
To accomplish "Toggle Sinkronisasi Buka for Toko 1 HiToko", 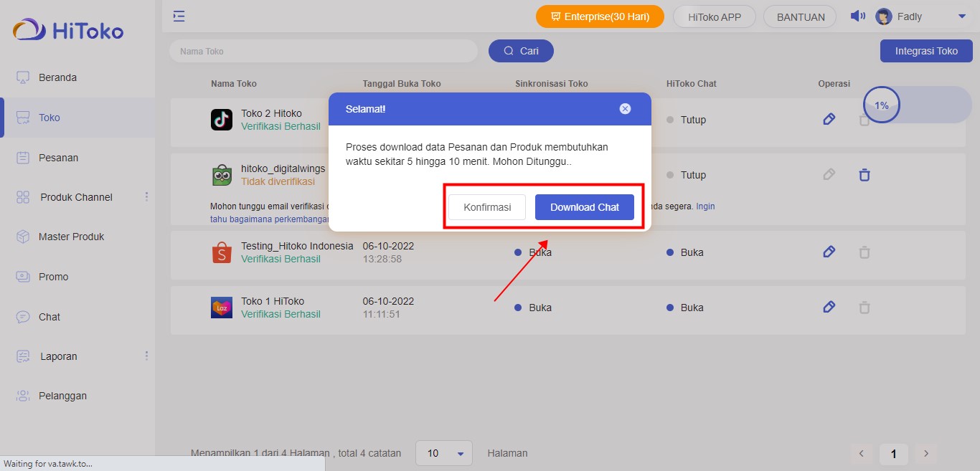I will coord(533,308).
